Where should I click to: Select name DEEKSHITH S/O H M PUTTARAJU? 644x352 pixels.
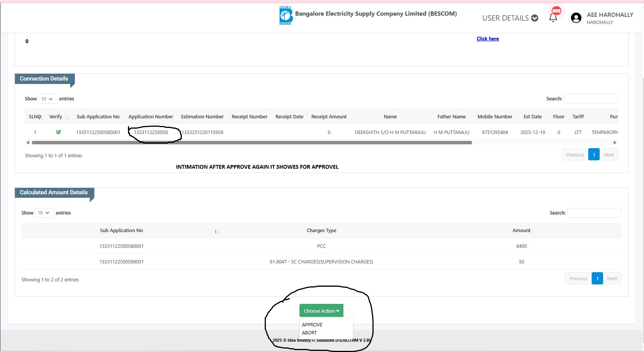click(390, 132)
